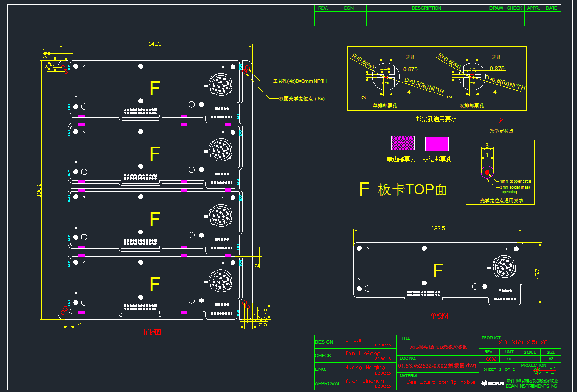Select the hatched purple '单边邮票孔' swatch
This screenshot has width=577, height=392.
pos(403,143)
